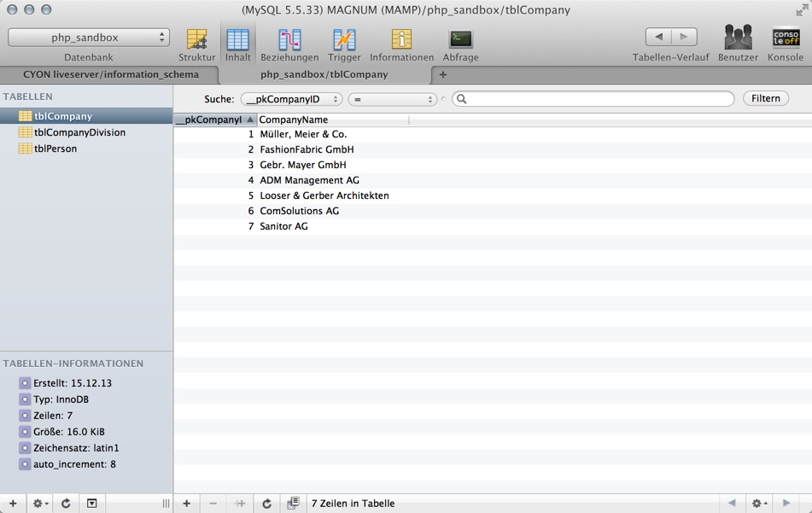The image size is (812, 513).
Task: Switch to CYON liveserver/information_schema tab
Action: tap(111, 74)
